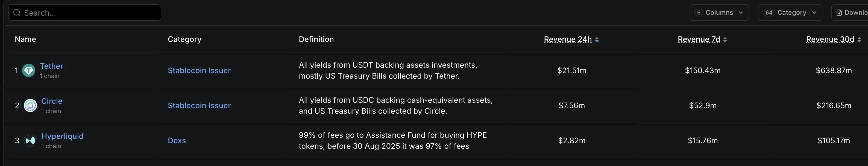The image size is (868, 166).
Task: Click the Hyperliquid logo icon
Action: (x=30, y=141)
